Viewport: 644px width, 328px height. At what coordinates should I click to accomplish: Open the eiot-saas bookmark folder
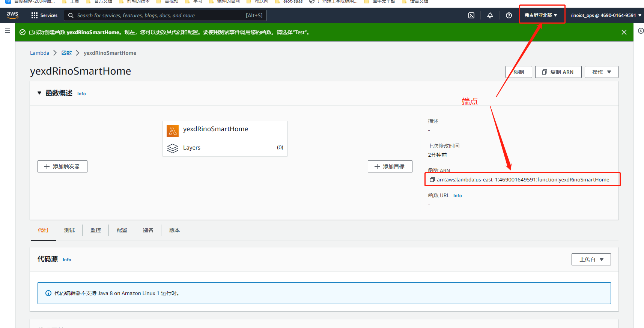pyautogui.click(x=289, y=1)
